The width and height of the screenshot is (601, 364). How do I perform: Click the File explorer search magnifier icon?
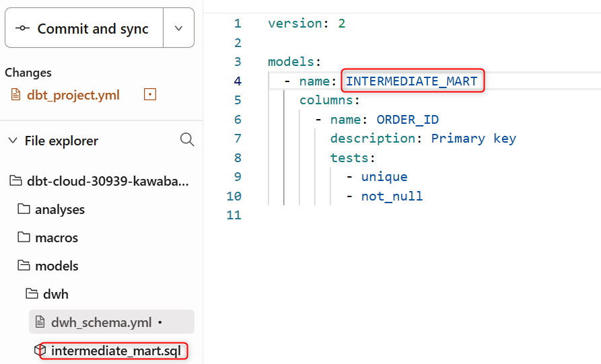[x=187, y=140]
